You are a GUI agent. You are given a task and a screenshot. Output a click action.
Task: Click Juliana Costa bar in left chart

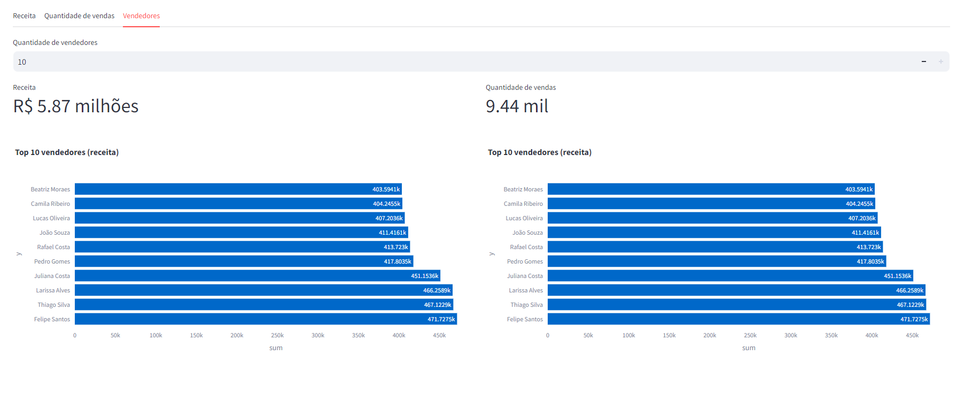click(258, 276)
